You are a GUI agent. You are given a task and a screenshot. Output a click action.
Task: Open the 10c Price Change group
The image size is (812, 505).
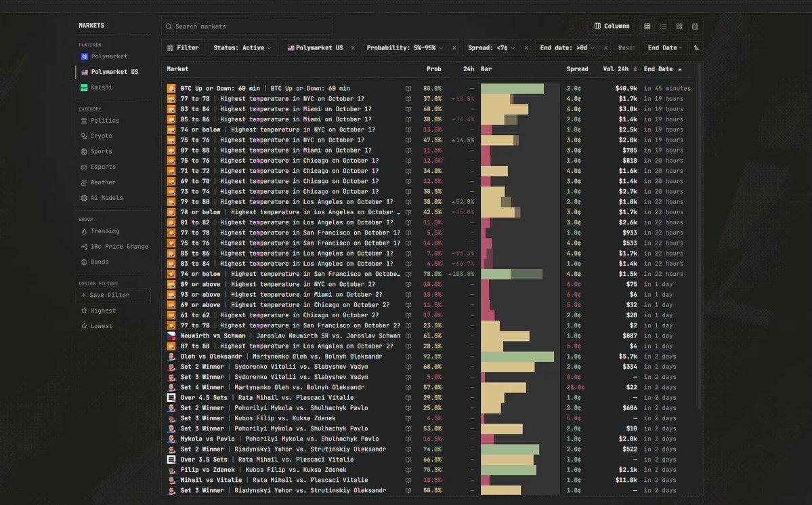114,247
